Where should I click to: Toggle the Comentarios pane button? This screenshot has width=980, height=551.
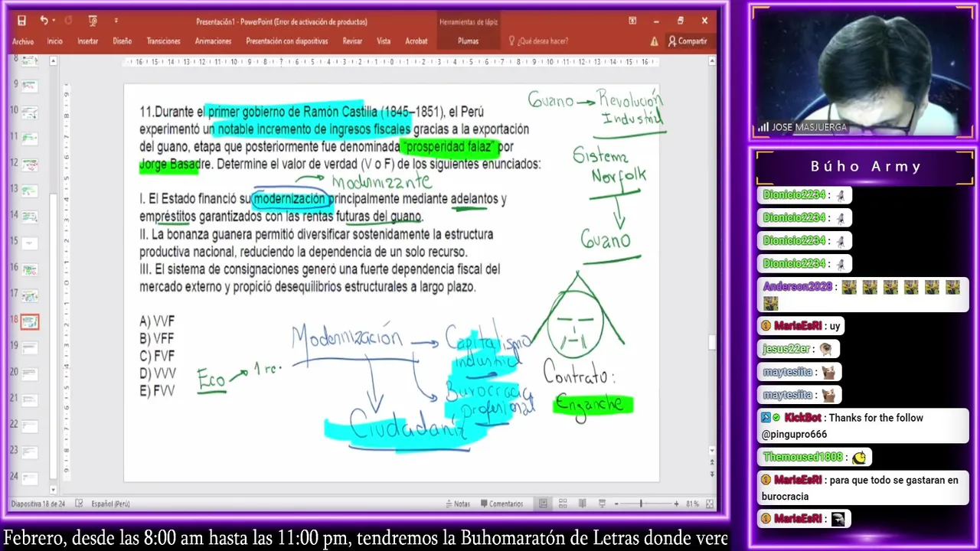point(501,504)
